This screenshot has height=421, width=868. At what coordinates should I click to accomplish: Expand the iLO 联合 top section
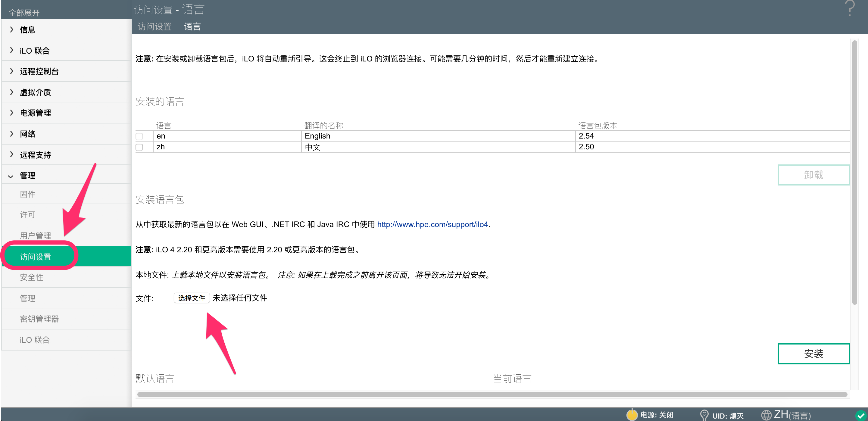coord(66,51)
